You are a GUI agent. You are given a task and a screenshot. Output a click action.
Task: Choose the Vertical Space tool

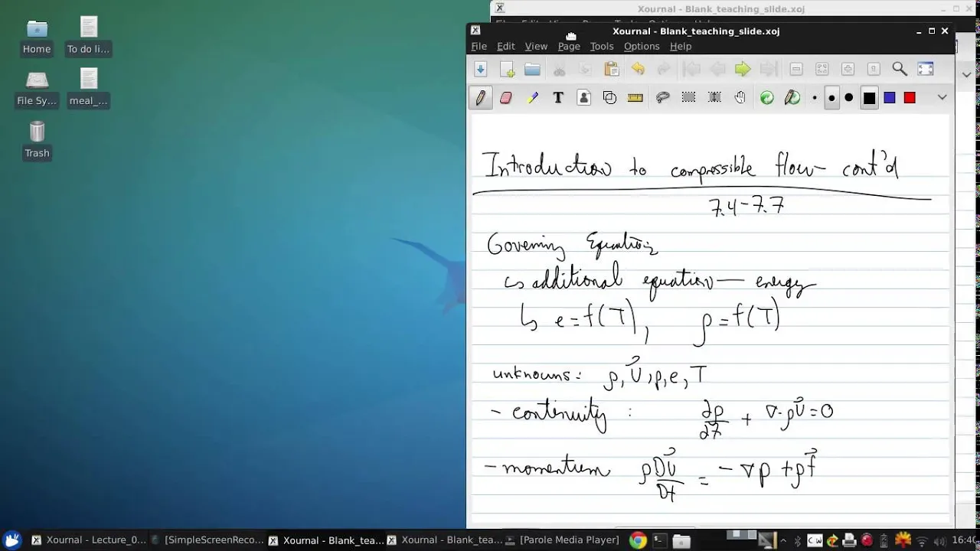[x=715, y=97]
